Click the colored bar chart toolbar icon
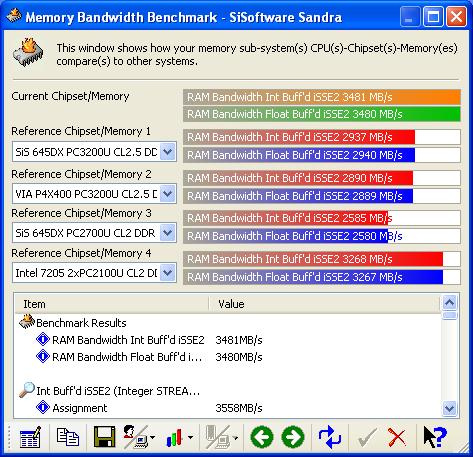This screenshot has height=457, width=473. [x=174, y=437]
